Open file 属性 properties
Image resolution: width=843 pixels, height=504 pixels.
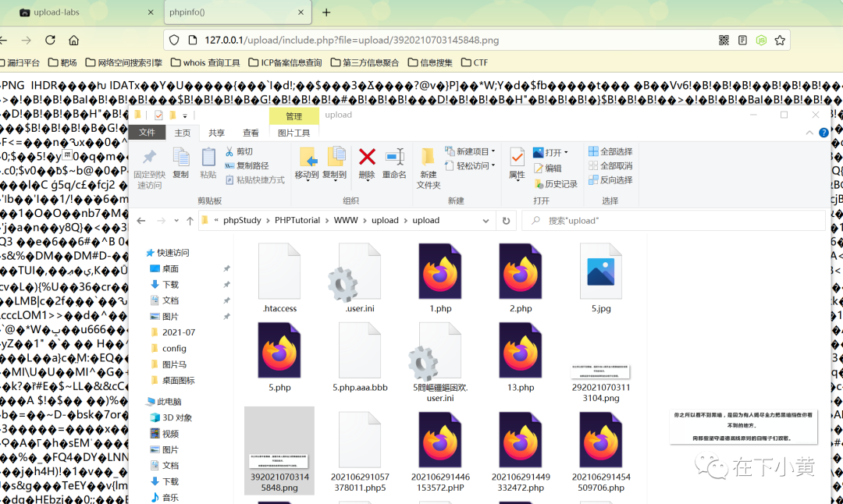pos(517,163)
